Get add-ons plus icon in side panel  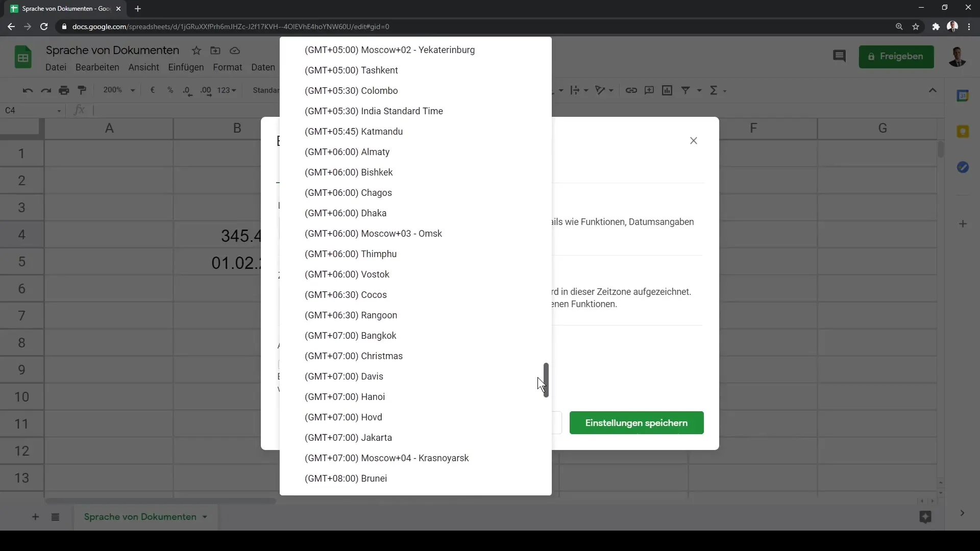[963, 224]
